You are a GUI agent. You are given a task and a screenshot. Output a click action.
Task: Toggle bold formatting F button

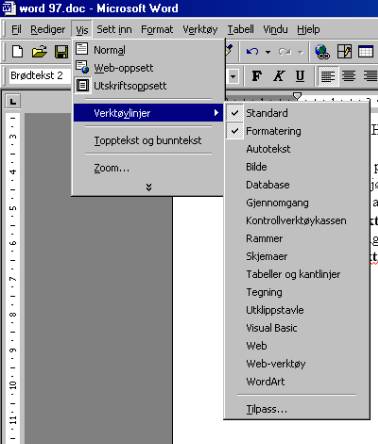[x=256, y=76]
